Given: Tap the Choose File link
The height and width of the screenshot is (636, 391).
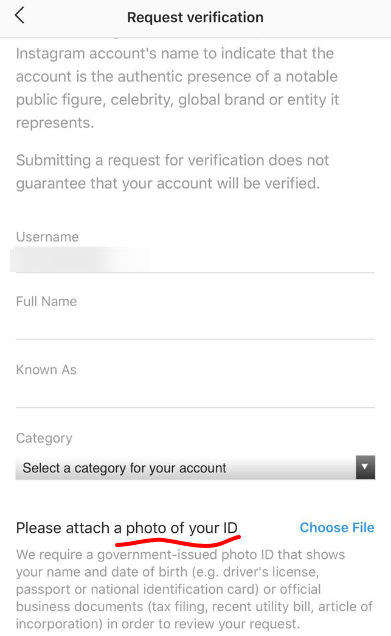Looking at the screenshot, I should coord(337,527).
